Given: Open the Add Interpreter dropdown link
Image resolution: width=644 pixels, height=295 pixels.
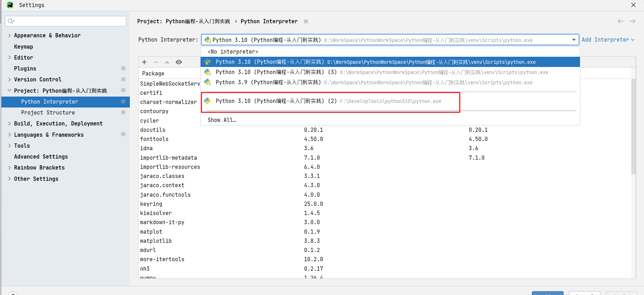Looking at the screenshot, I should [608, 40].
